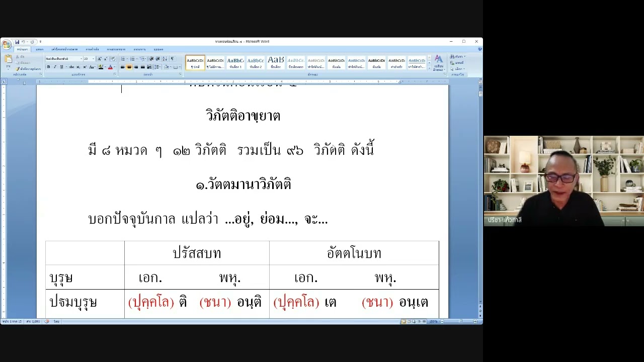Screen dimensions: 644x362
Task: Open the View ribbon tab
Action: point(158,49)
